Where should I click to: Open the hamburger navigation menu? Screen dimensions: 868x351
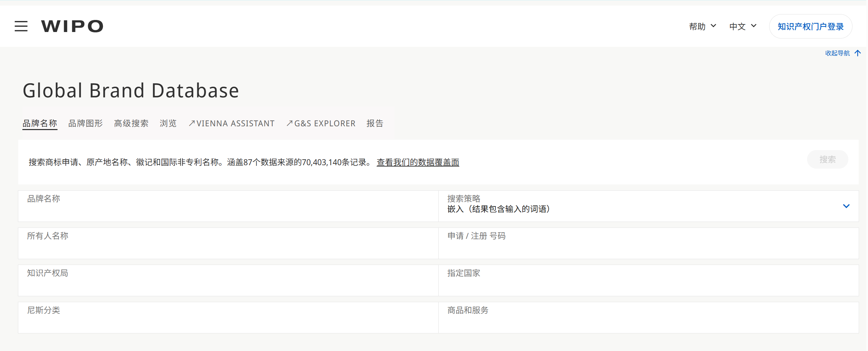(x=21, y=26)
